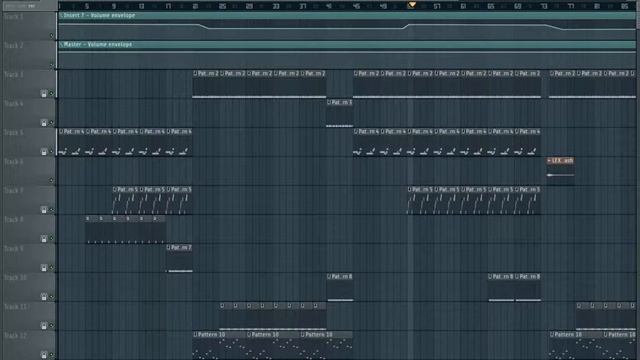
Task: Select the Pat..rn 7 clip body on Track 9
Action: [x=179, y=261]
